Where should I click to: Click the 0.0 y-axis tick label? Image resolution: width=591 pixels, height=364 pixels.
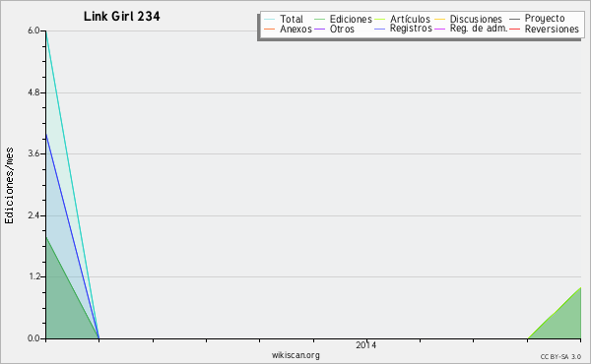[x=33, y=338]
